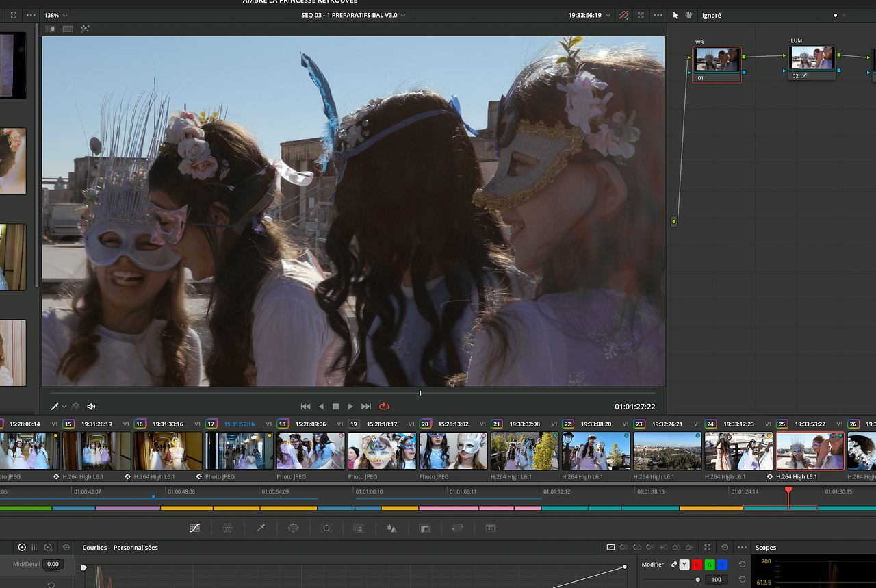This screenshot has height=588, width=876.
Task: Select clip 18 thumbnail in timeline
Action: [x=310, y=450]
